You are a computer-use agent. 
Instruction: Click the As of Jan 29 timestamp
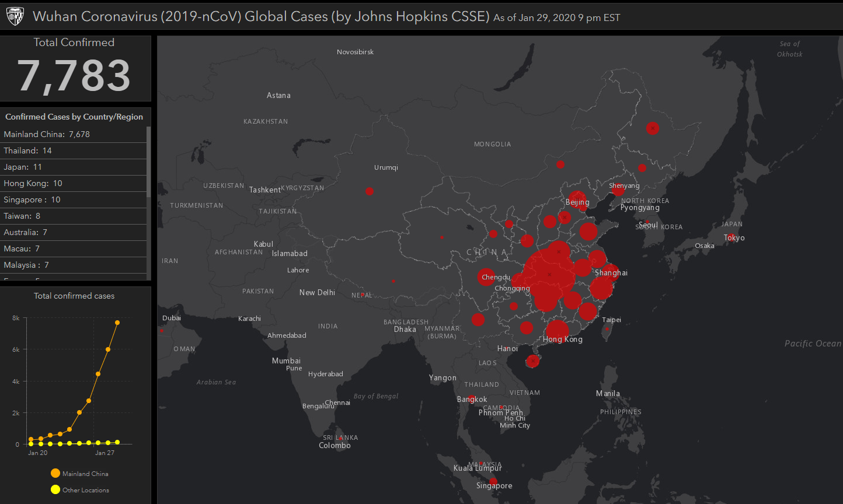click(x=556, y=17)
